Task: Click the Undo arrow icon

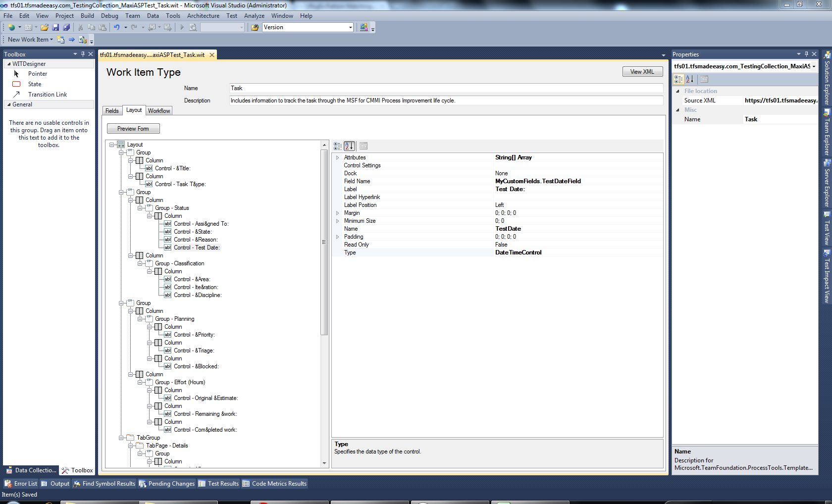Action: point(116,27)
